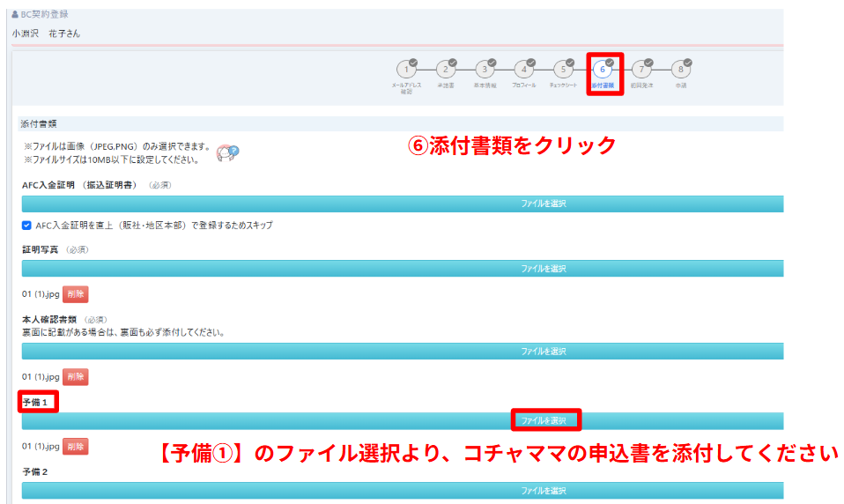Screen dimensions: 844x504
Task: Click 削除 for the 予備1 file
Action: (75, 447)
